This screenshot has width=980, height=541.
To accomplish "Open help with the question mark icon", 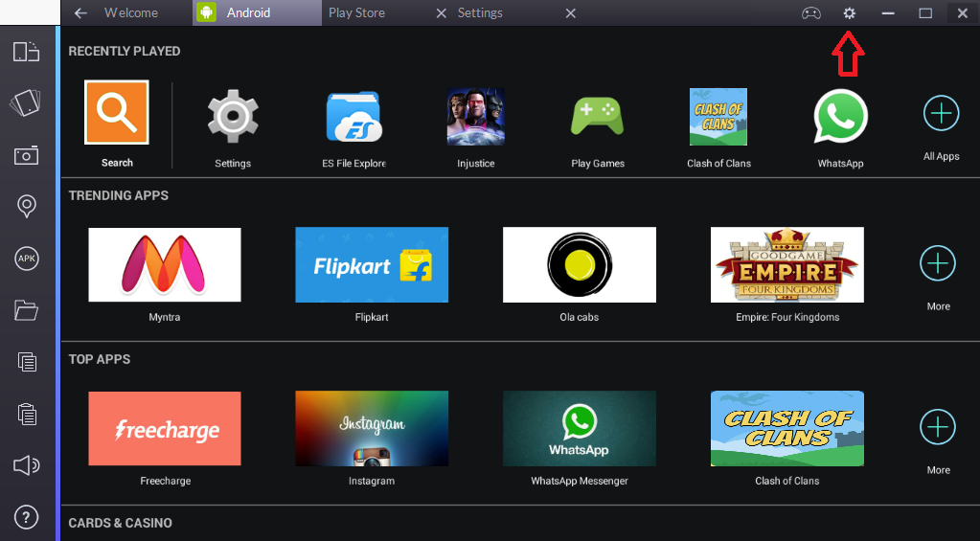I will coord(26,517).
